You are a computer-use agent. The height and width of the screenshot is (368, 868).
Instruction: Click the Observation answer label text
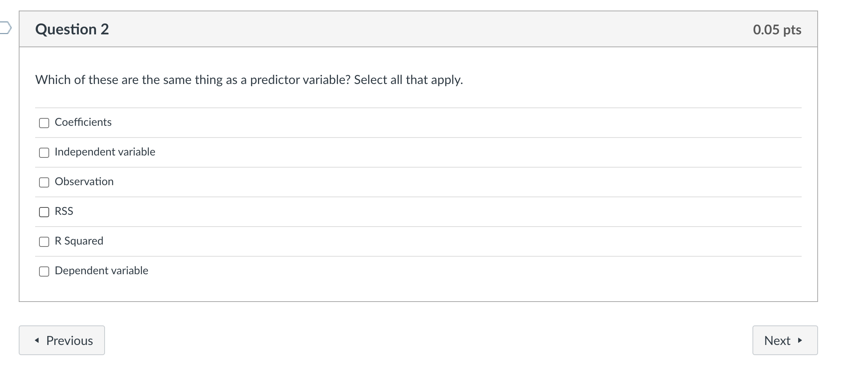pyautogui.click(x=84, y=182)
